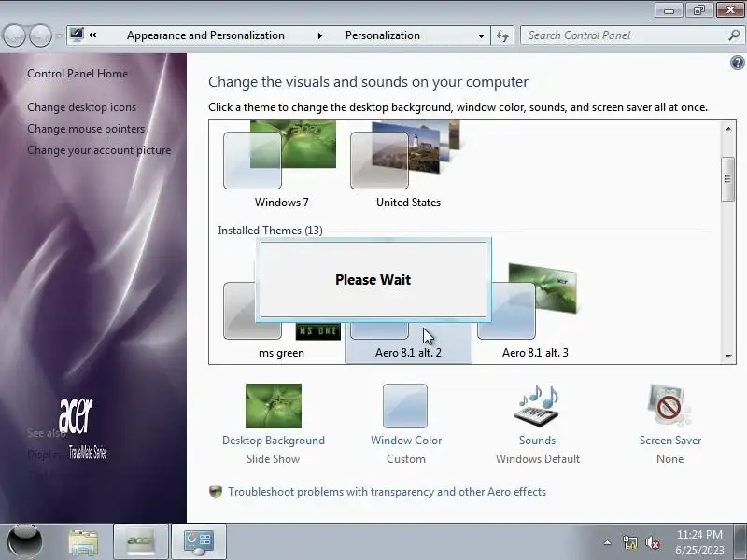Select the Windows 7 theme thumbnail
Image resolution: width=747 pixels, height=560 pixels.
(280, 155)
